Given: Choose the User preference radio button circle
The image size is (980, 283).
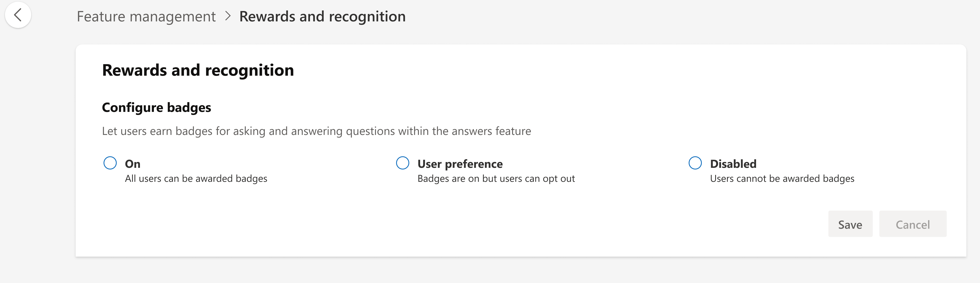Looking at the screenshot, I should tap(402, 163).
